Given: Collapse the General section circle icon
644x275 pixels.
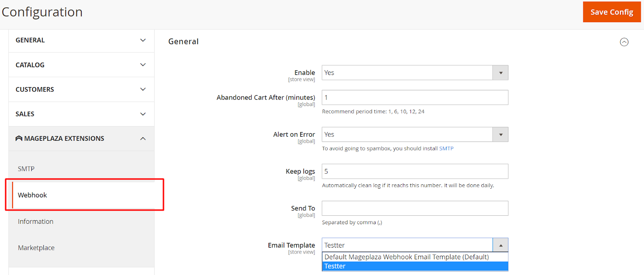Looking at the screenshot, I should 624,42.
